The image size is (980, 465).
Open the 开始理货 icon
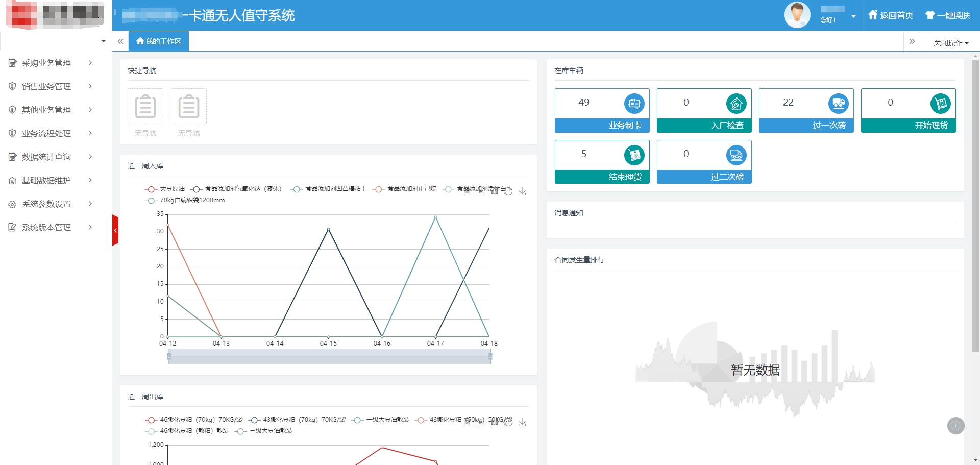coord(940,104)
